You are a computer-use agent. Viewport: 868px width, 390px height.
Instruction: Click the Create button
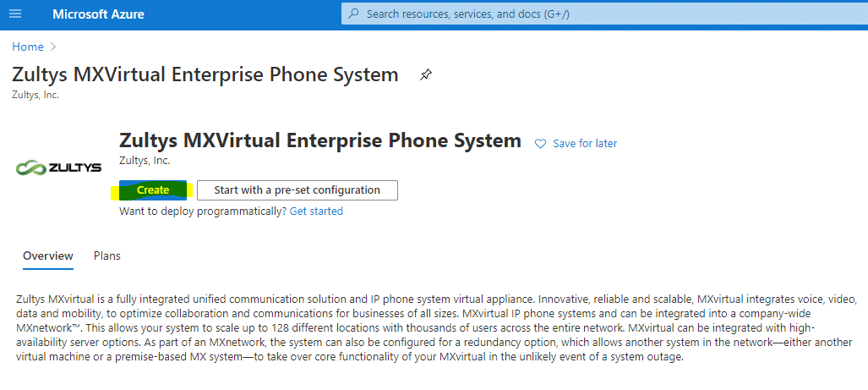point(153,190)
